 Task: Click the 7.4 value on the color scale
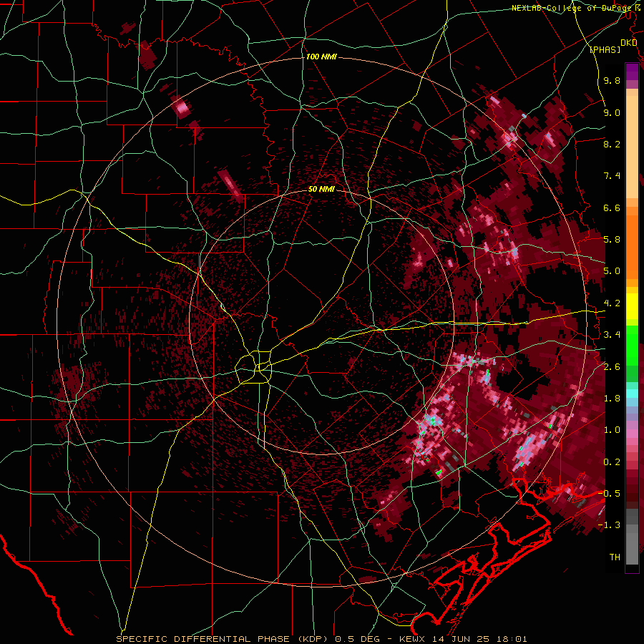612,176
